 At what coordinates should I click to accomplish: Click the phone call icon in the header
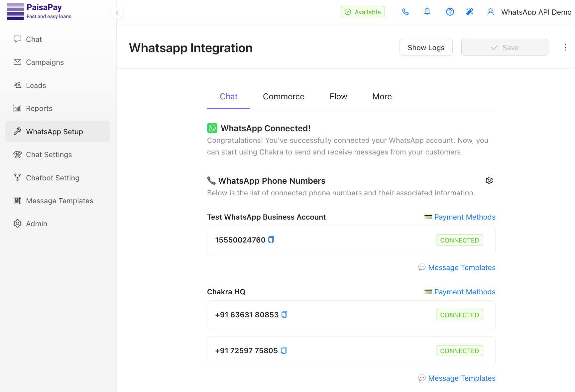pos(405,12)
